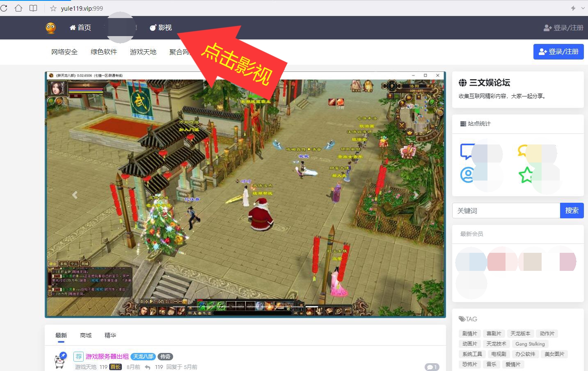Open the first newest member avatar

pos(471,262)
